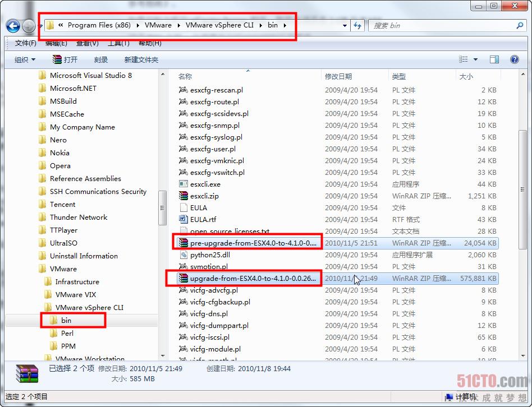Open the 工具(T) menu
The width and height of the screenshot is (532, 407).
click(x=119, y=43)
